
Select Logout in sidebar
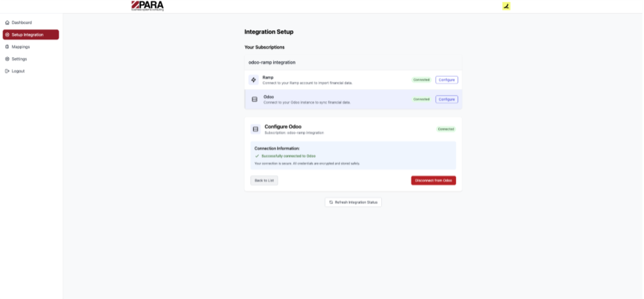(x=31, y=71)
